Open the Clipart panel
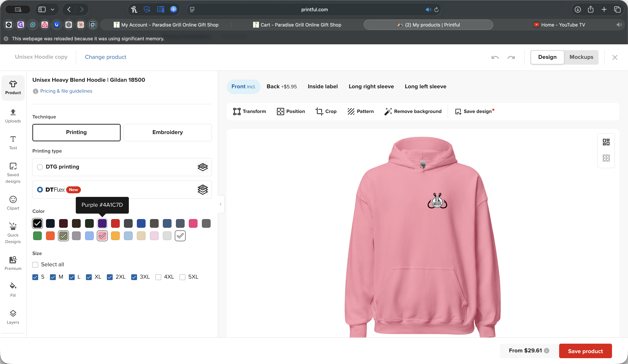Image resolution: width=628 pixels, height=364 pixels. click(x=13, y=203)
